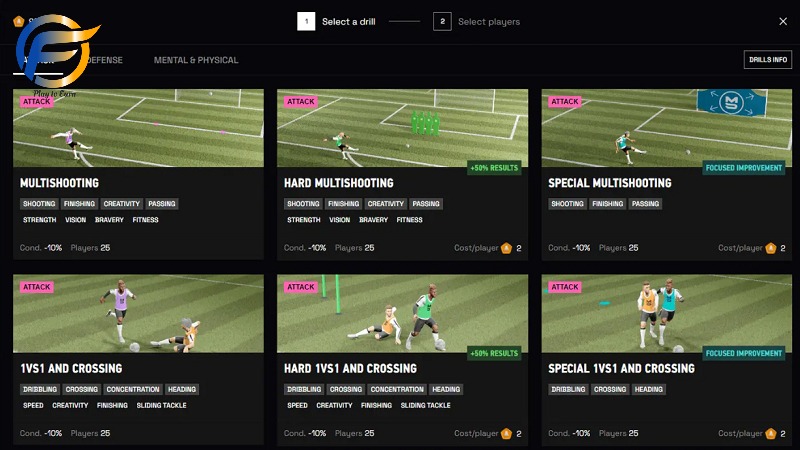The image size is (800, 450).
Task: Close the drill selection dialog
Action: 783,21
